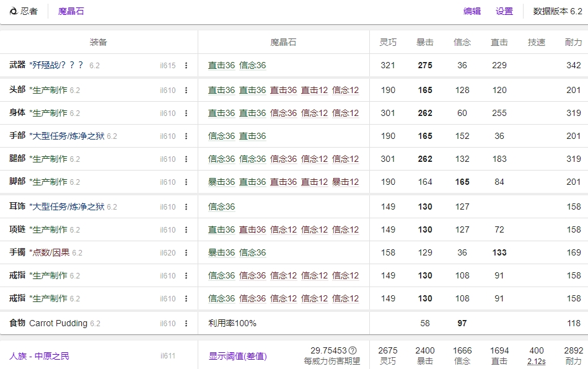Click the 暴击 column header
This screenshot has width=588, height=369.
pos(425,42)
